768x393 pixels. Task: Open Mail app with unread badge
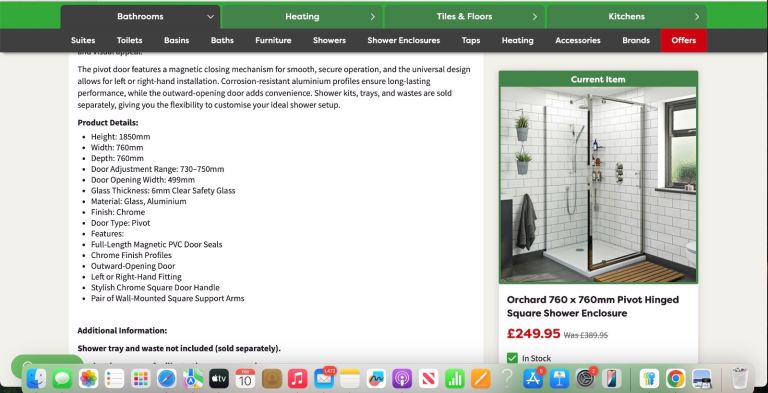324,378
